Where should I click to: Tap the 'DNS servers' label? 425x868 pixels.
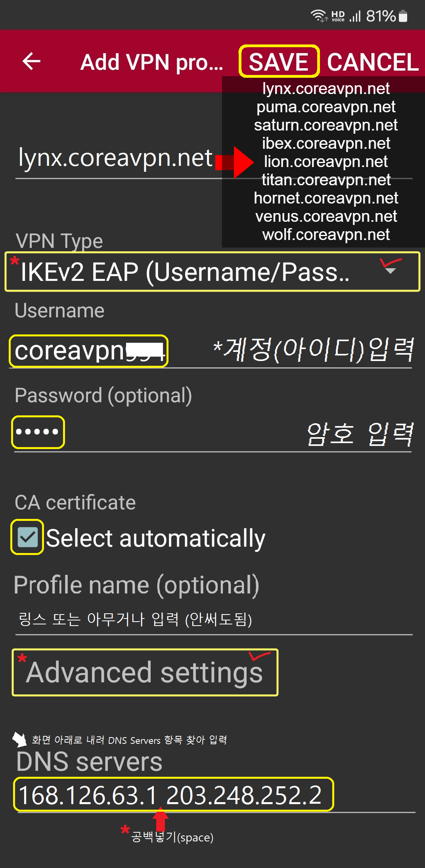(90, 762)
